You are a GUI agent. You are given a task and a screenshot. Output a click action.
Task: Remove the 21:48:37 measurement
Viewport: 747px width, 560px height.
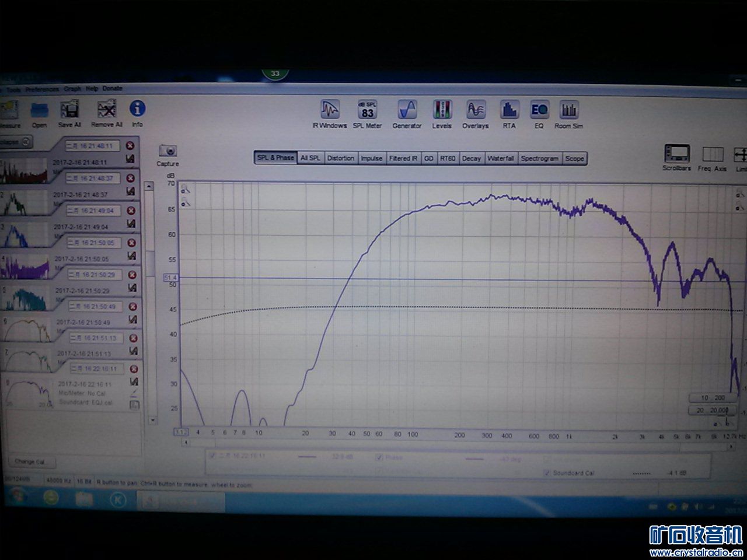click(131, 178)
